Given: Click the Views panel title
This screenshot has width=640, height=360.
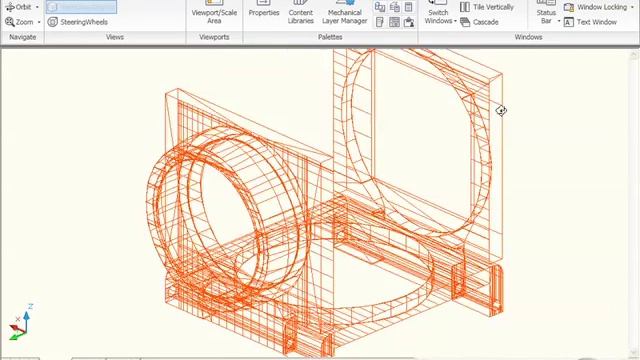Looking at the screenshot, I should coord(115,37).
